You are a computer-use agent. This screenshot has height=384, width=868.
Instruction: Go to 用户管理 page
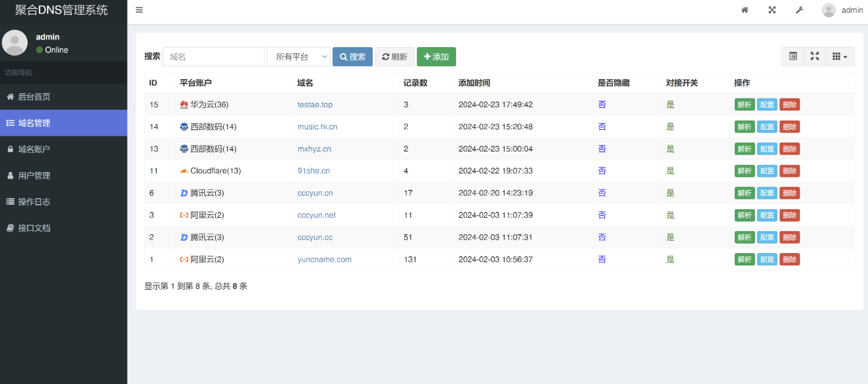pos(64,175)
